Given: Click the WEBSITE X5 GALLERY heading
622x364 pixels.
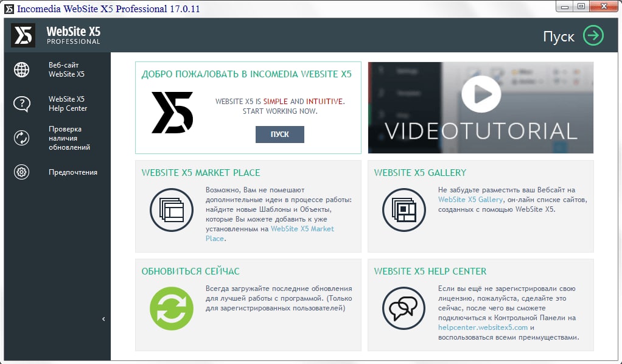Looking at the screenshot, I should pos(420,173).
